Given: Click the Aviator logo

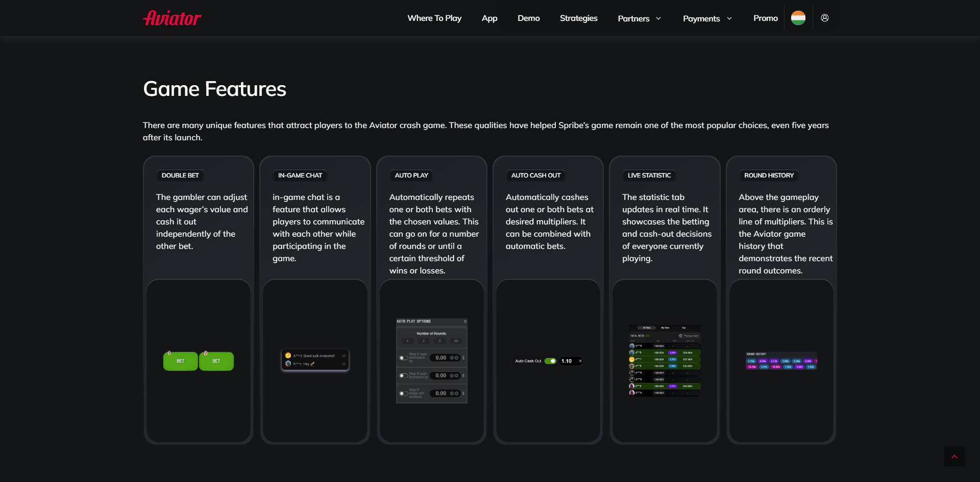Looking at the screenshot, I should click(x=172, y=18).
